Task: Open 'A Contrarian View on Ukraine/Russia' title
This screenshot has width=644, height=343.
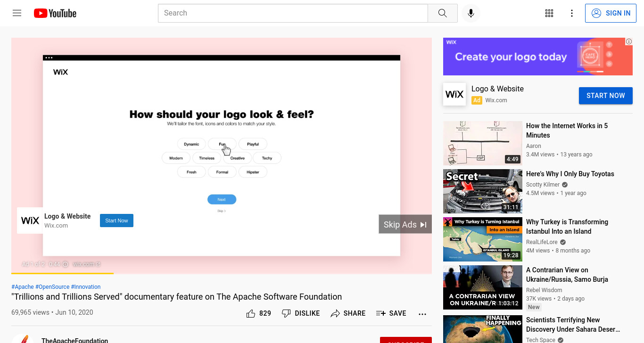Action: tap(567, 275)
